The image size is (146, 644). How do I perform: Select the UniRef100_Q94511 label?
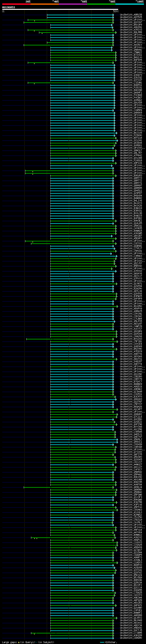[x=131, y=191]
